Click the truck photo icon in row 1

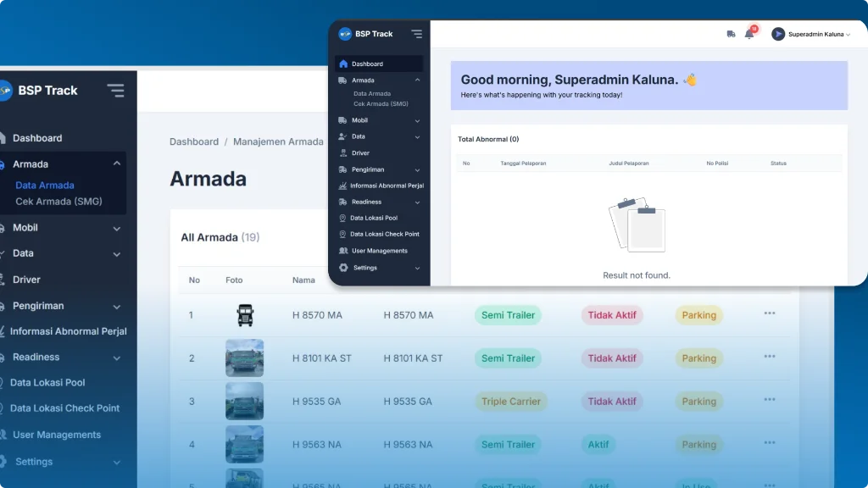(245, 315)
